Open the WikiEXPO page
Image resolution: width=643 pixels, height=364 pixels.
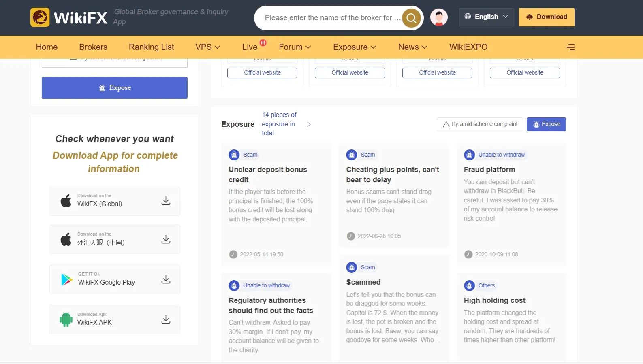468,47
